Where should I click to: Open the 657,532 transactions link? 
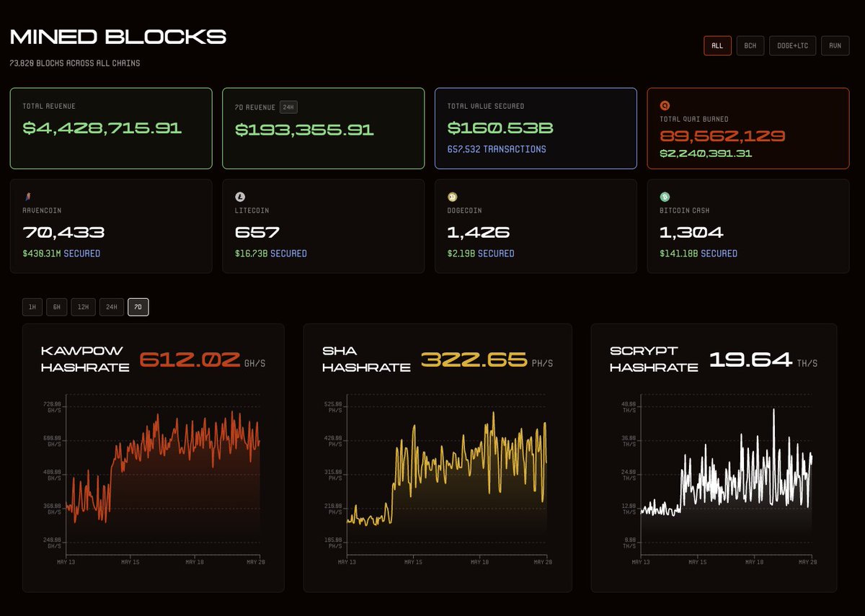tap(497, 149)
